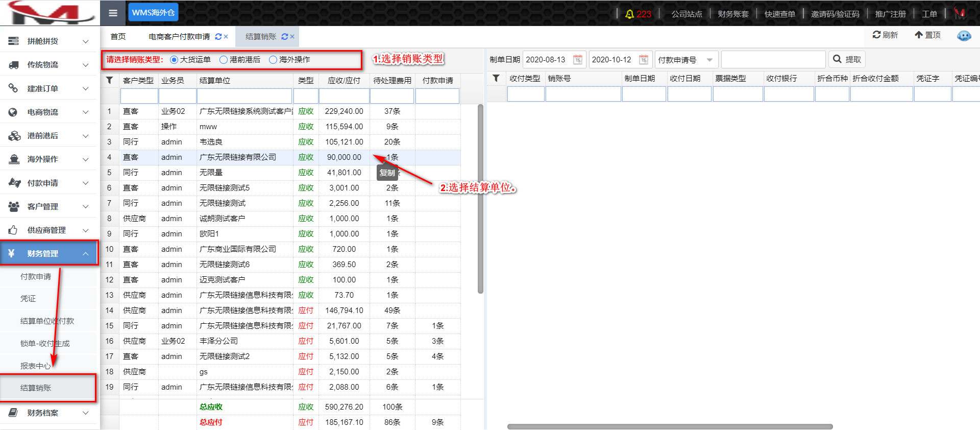Screen dimensions: 980x430
Task: Close the 电商客户付款申请 tab
Action: pyautogui.click(x=226, y=37)
